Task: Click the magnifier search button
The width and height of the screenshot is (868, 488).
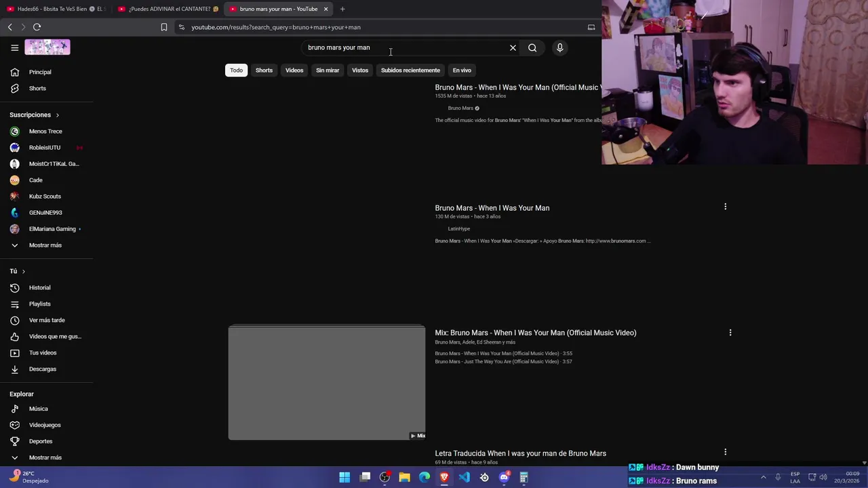Action: (x=532, y=47)
